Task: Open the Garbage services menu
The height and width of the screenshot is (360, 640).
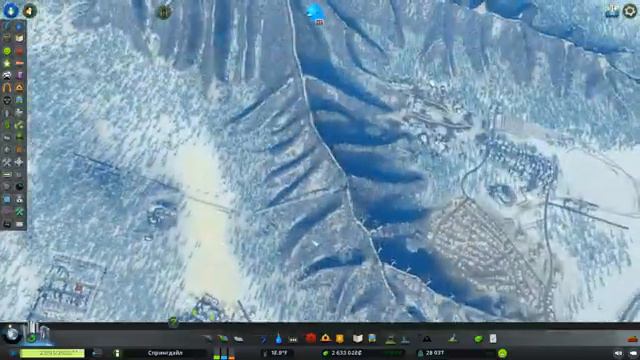Action: coord(293,339)
